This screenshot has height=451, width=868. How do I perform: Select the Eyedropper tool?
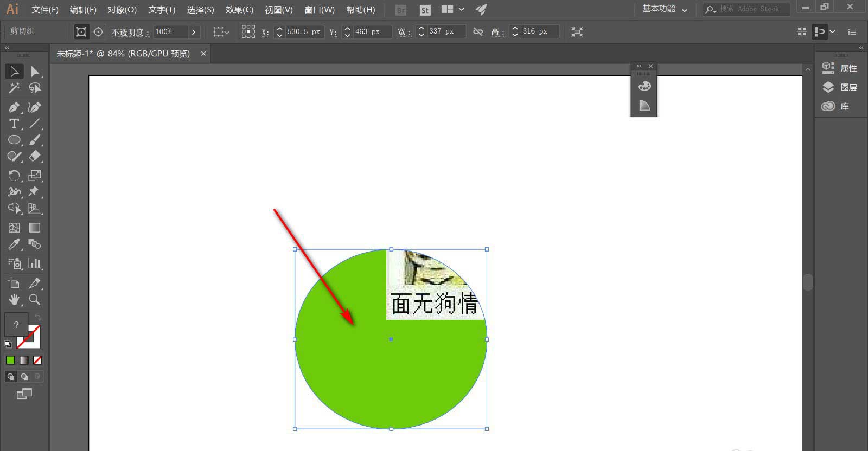click(14, 244)
